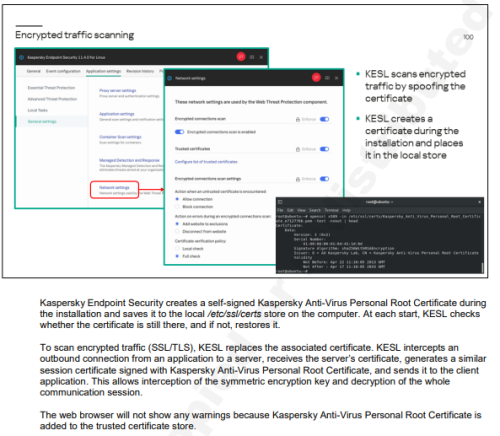Select the Full check verification policy
500x436 pixels.
177,256
